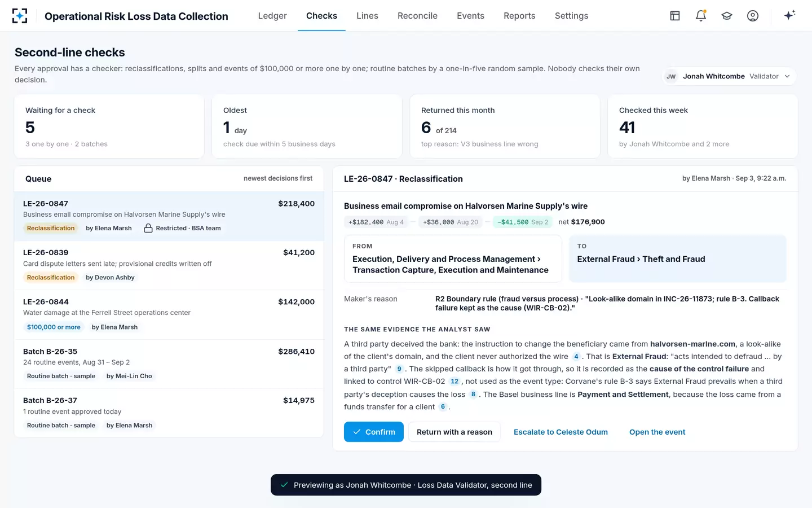Switch to the Ledger tab
The width and height of the screenshot is (812, 508).
point(272,16)
